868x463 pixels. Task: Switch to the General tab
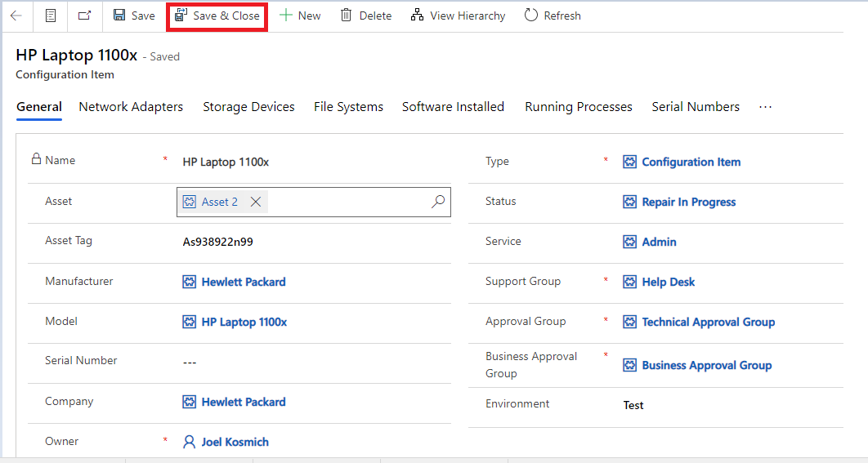(38, 107)
